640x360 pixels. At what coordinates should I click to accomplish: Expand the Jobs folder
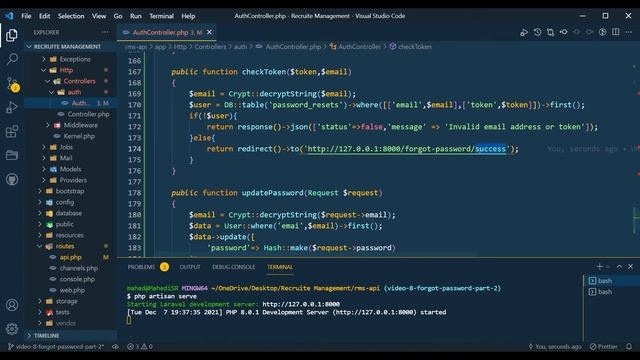(66, 147)
